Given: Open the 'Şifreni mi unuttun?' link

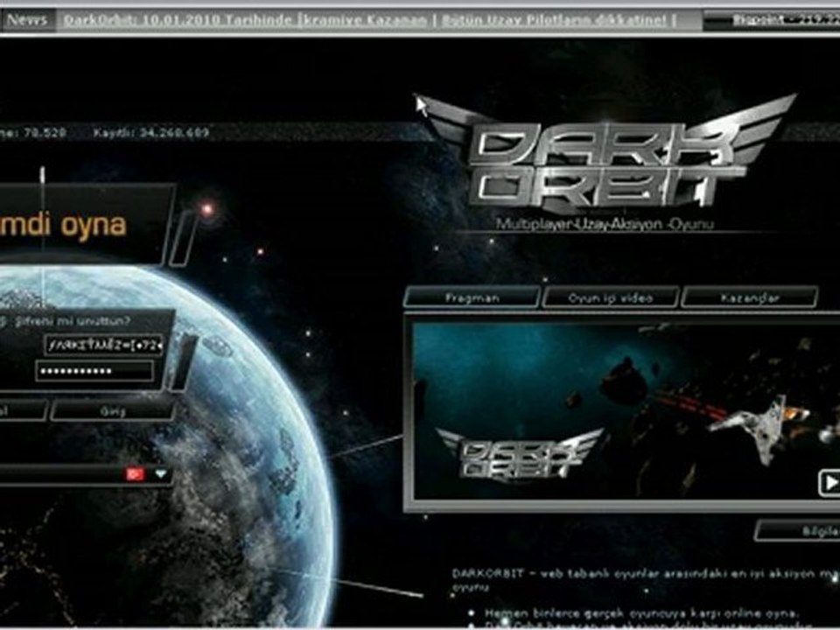Looking at the screenshot, I should click(73, 321).
